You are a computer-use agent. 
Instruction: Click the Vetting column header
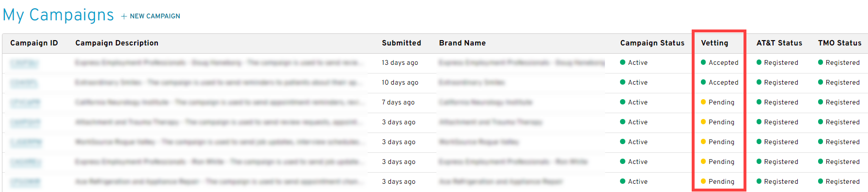[714, 43]
